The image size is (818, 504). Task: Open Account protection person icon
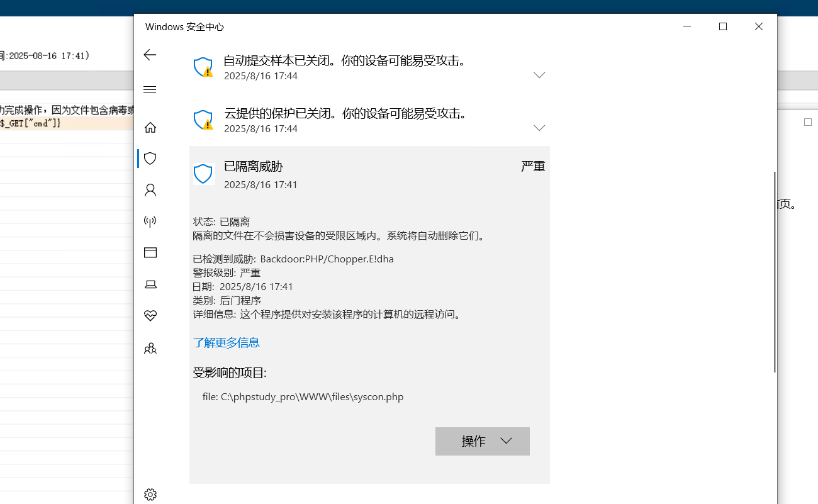(150, 190)
